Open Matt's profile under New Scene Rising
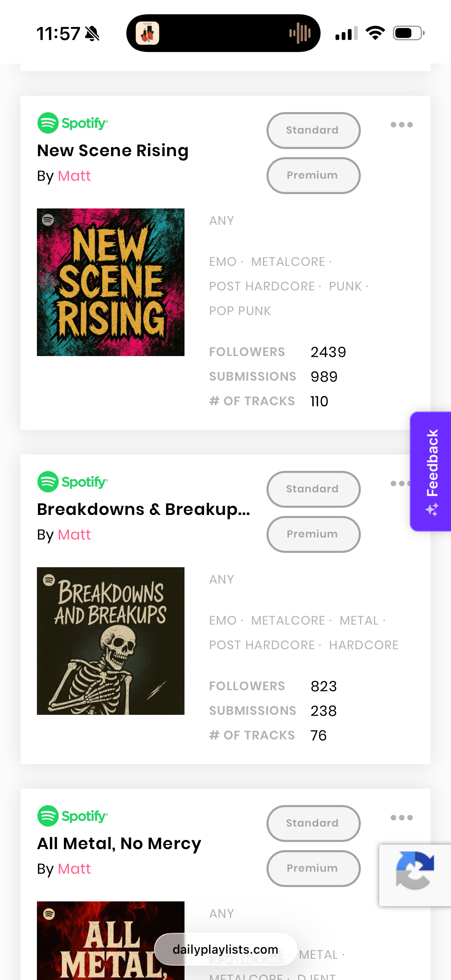 (74, 176)
